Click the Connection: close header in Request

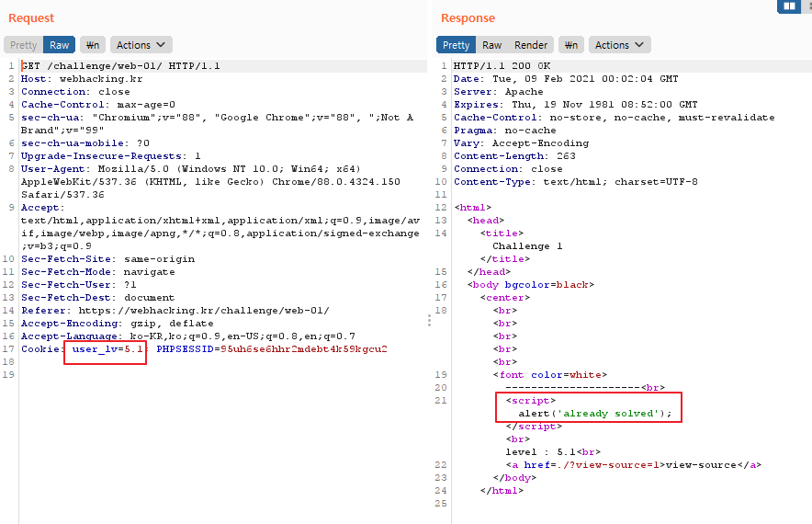tap(75, 92)
